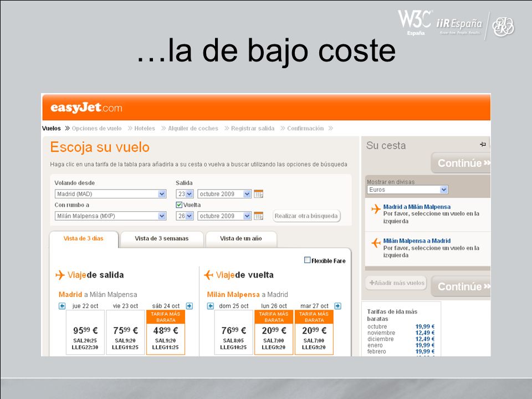Select vie 23 oct fare 75,99 €
Image resolution: width=532 pixels, height=399 pixels.
click(126, 332)
